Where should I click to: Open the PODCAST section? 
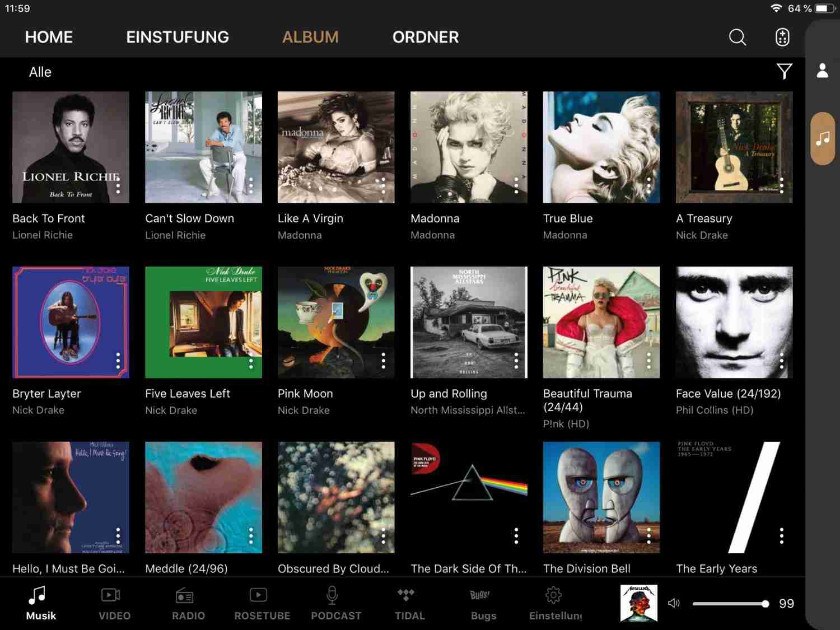click(336, 604)
